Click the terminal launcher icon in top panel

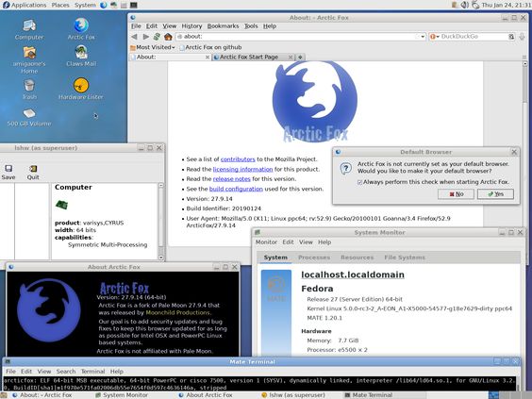tap(133, 5)
